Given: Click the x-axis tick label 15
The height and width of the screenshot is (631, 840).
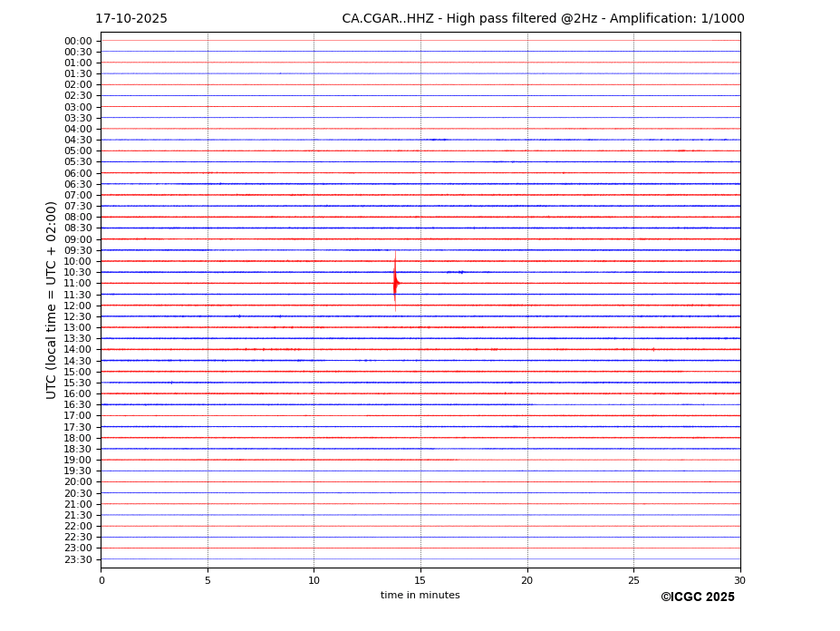Looking at the screenshot, I should point(420,580).
